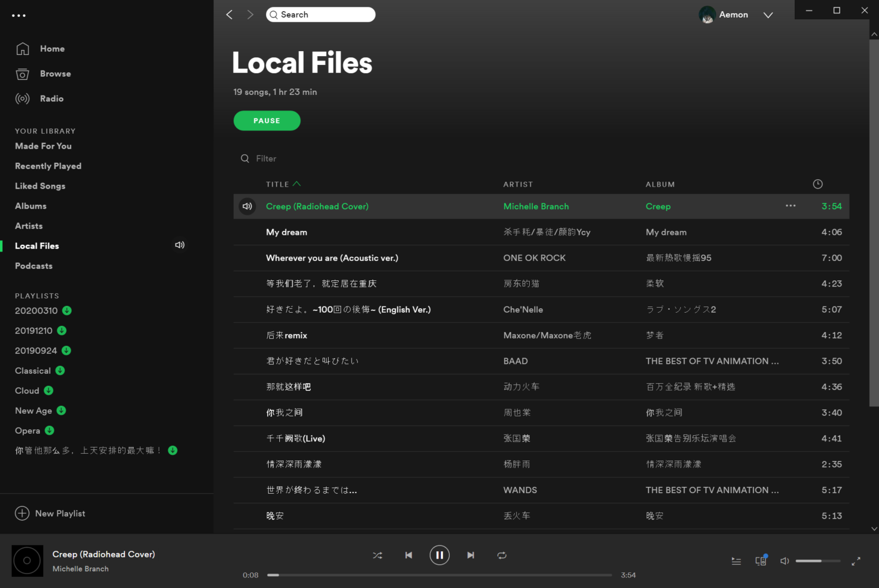Click the Michelle Branch artist link in the list
Image resolution: width=879 pixels, height=588 pixels.
[536, 207]
